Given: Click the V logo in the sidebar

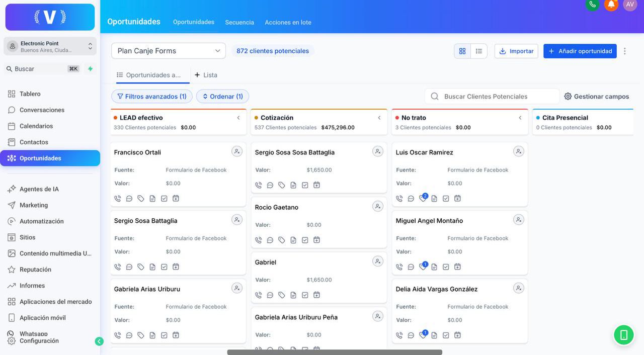Looking at the screenshot, I should [x=50, y=17].
